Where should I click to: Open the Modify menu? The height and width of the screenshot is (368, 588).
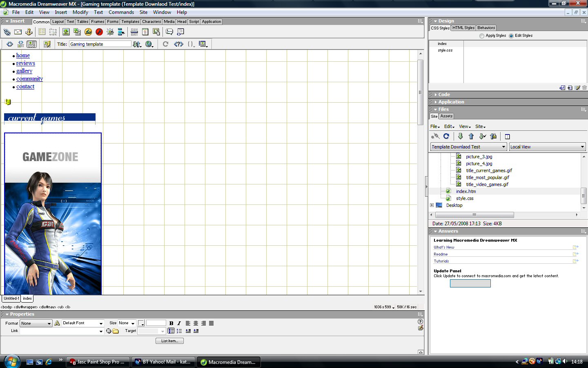(x=80, y=12)
